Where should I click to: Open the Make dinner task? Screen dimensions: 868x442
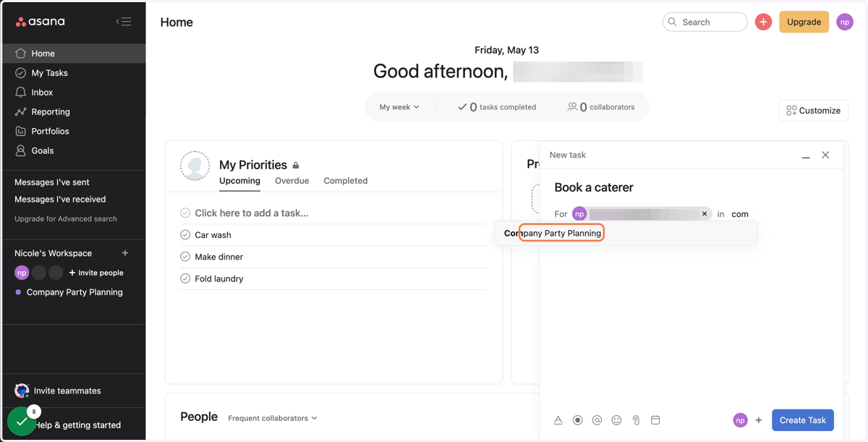tap(219, 257)
